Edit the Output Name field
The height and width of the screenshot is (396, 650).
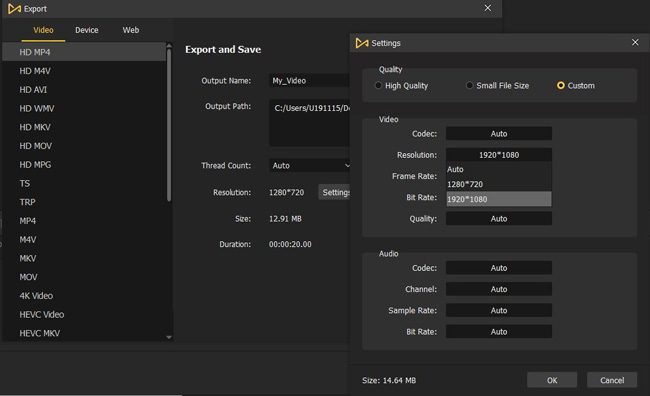point(310,80)
